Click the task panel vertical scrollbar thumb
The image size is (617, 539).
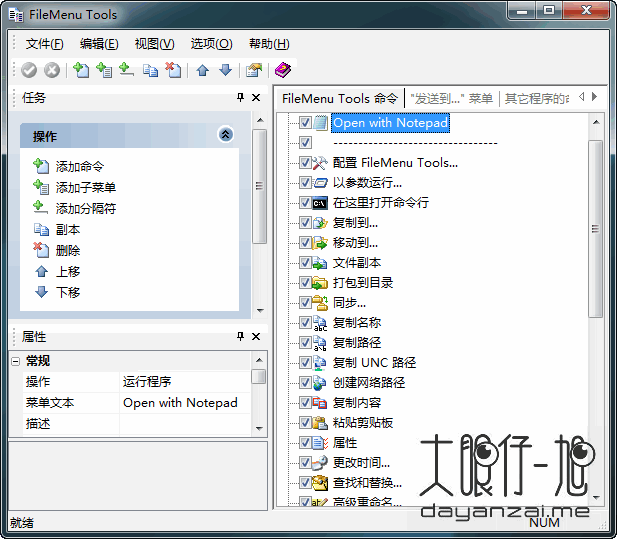tap(260, 186)
